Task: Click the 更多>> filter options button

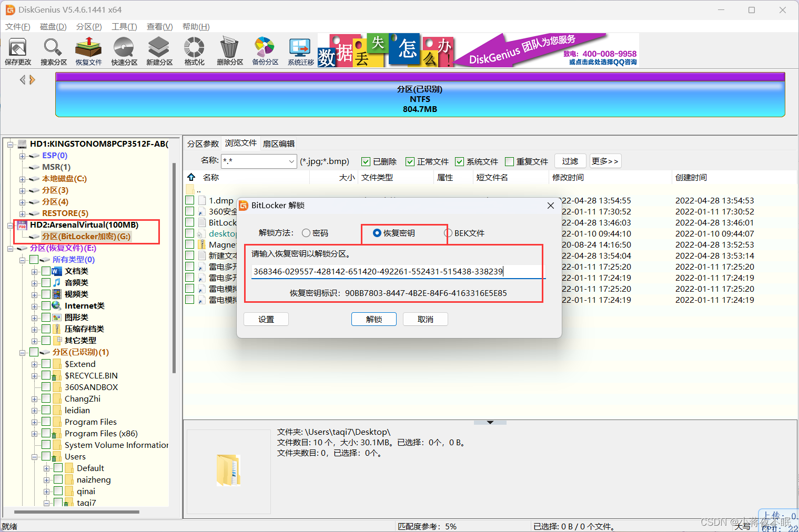Action: click(x=605, y=161)
